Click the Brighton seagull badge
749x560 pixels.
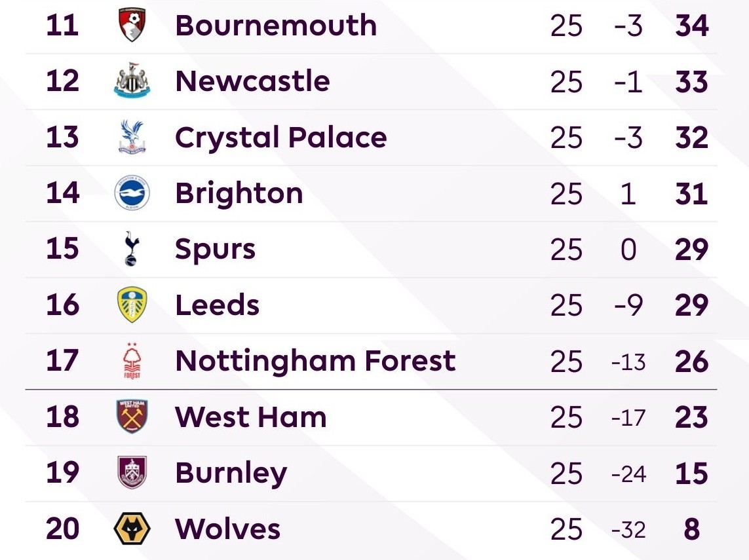coord(132,194)
